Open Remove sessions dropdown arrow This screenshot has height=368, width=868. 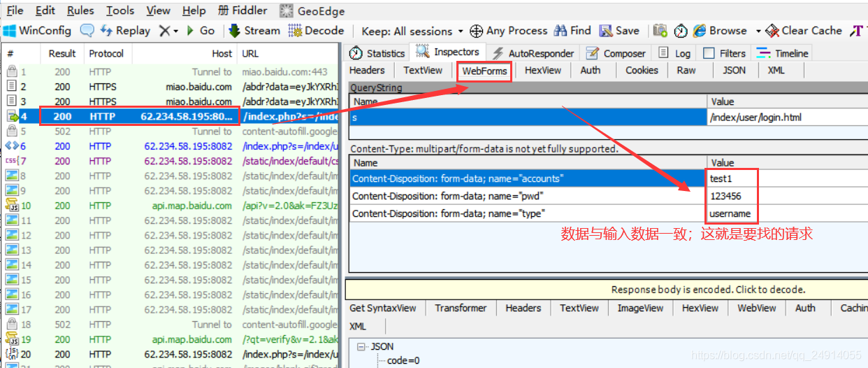pyautogui.click(x=175, y=31)
